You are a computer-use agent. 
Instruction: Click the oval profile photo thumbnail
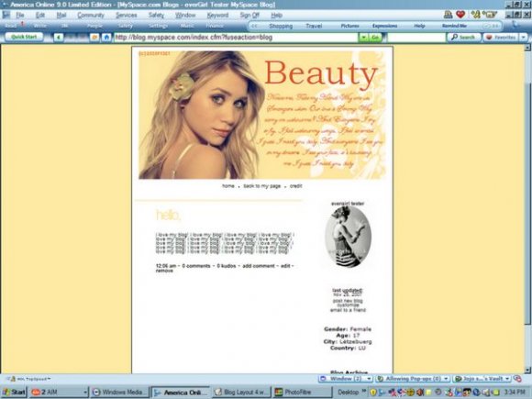(348, 237)
